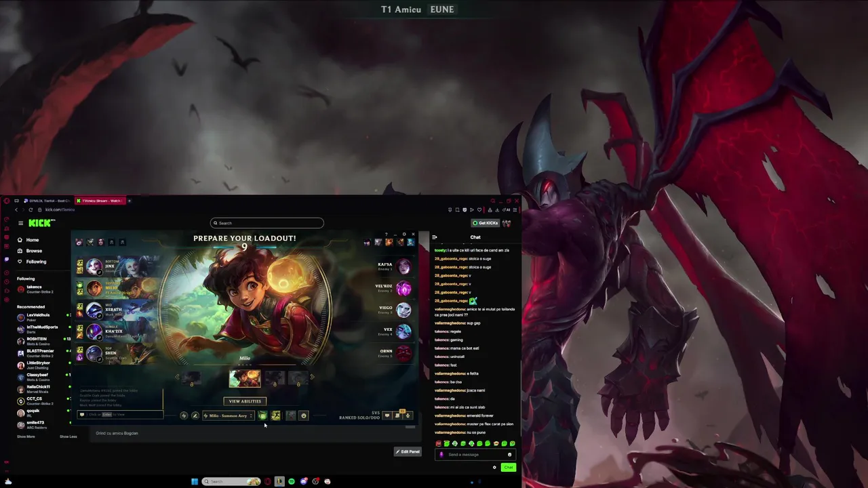Open chat settings gear
The image size is (868, 488).
pyautogui.click(x=494, y=467)
